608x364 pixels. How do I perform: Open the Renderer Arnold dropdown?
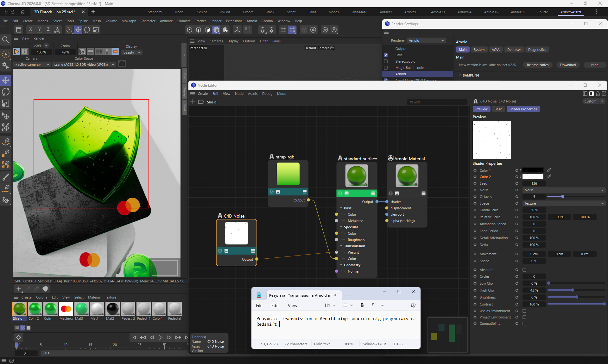pos(426,40)
